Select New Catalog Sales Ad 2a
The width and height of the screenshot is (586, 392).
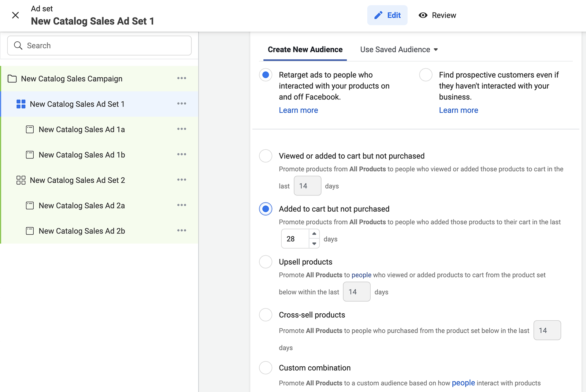[x=100, y=205]
